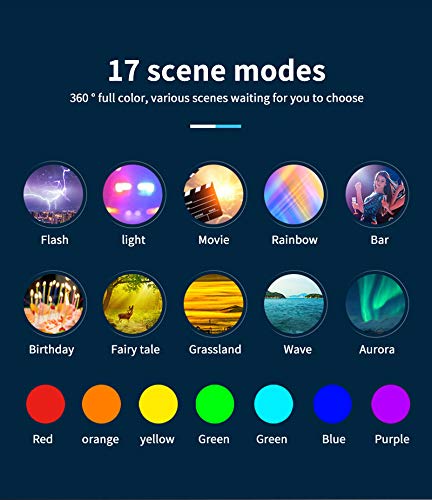Select the Rainbow scene mode
432x500 pixels.
[294, 194]
